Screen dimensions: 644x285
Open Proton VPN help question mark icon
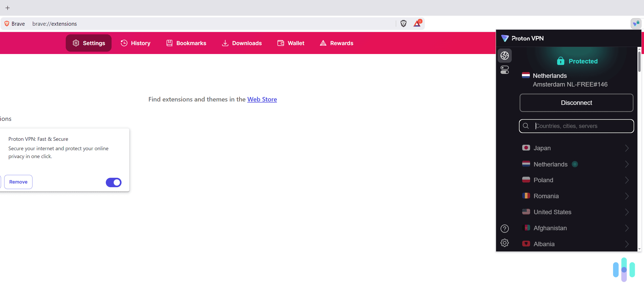click(x=504, y=229)
